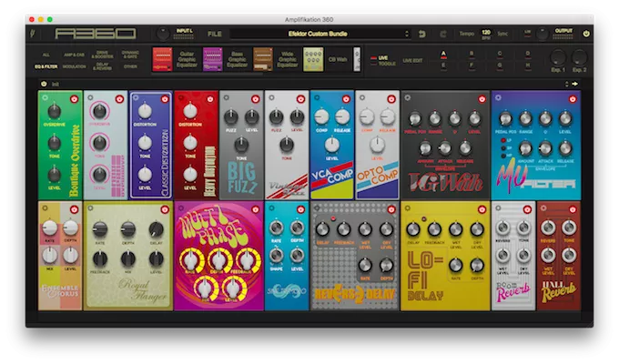Click the top-left corner icon on VG Wah

408,97
